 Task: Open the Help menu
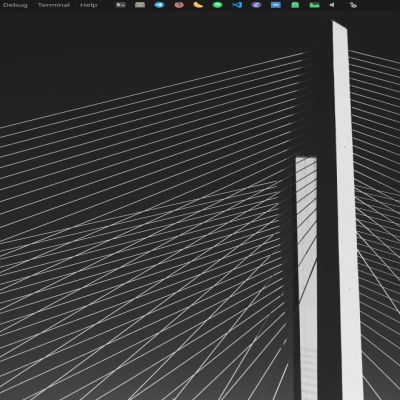[x=89, y=5]
